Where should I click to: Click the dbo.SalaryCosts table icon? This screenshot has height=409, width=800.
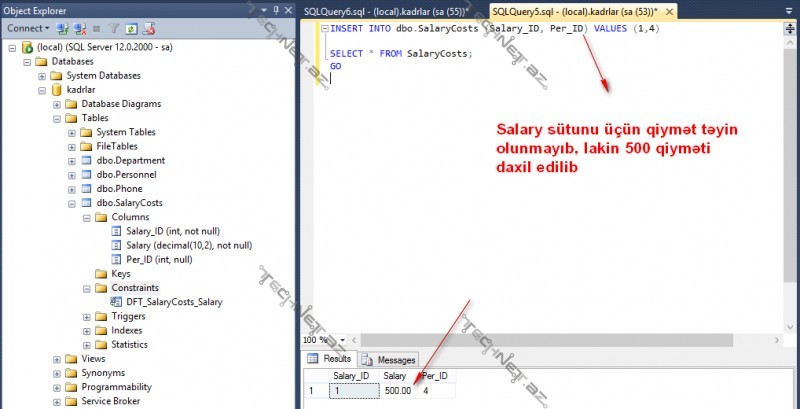[86, 203]
